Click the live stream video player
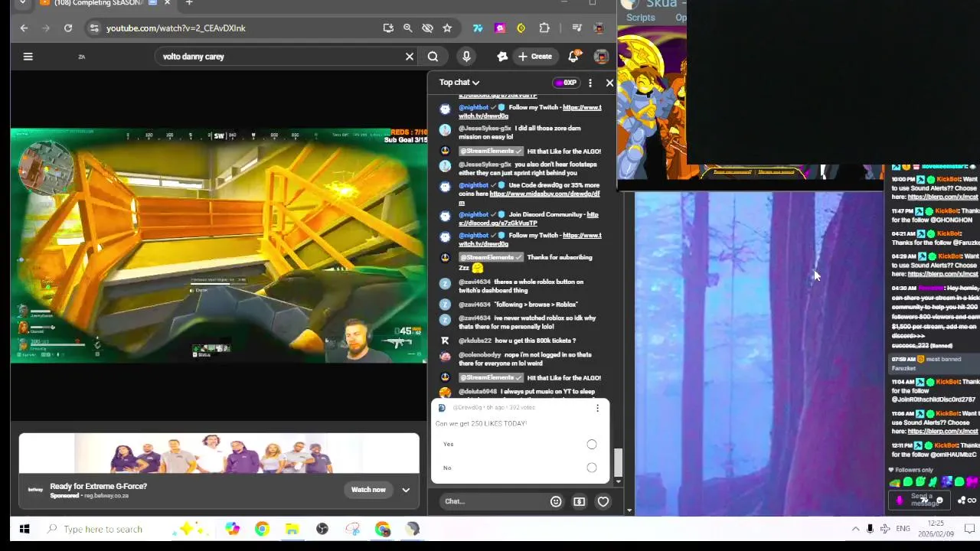 click(x=219, y=245)
